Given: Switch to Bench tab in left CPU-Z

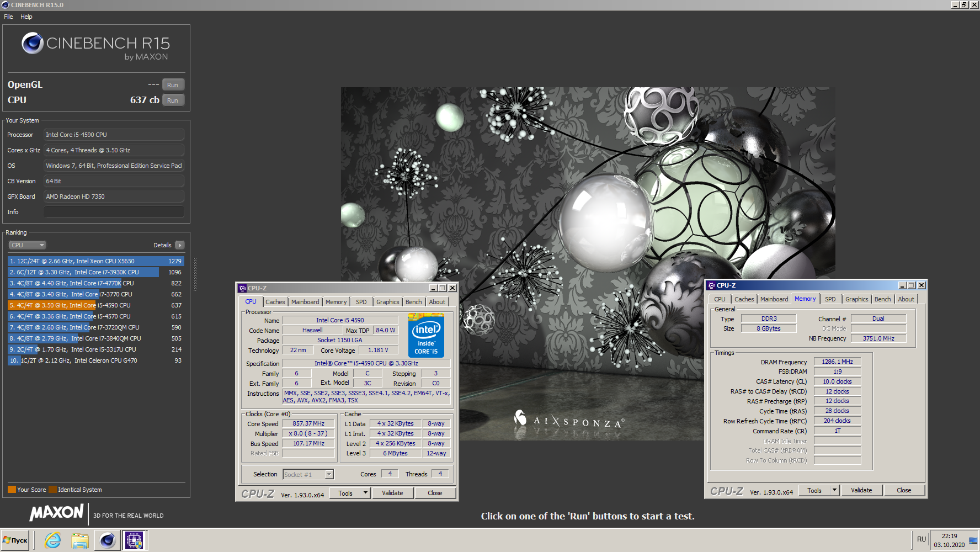Looking at the screenshot, I should [414, 302].
